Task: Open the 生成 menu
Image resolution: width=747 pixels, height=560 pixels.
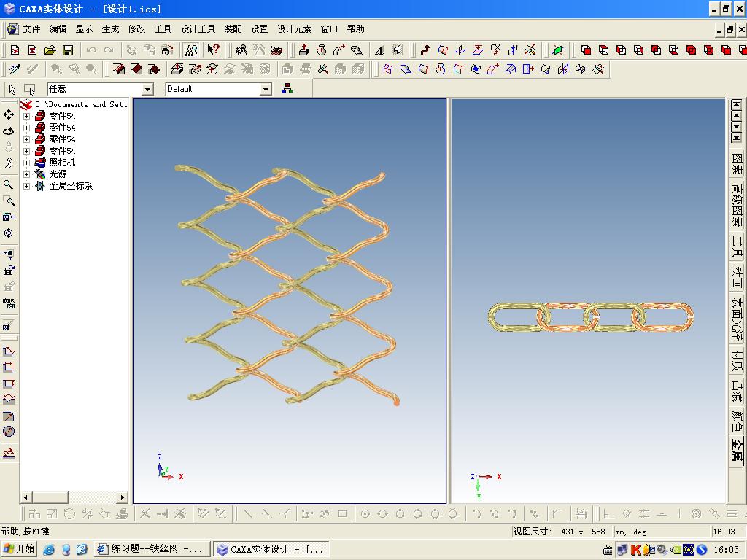Action: (111, 29)
